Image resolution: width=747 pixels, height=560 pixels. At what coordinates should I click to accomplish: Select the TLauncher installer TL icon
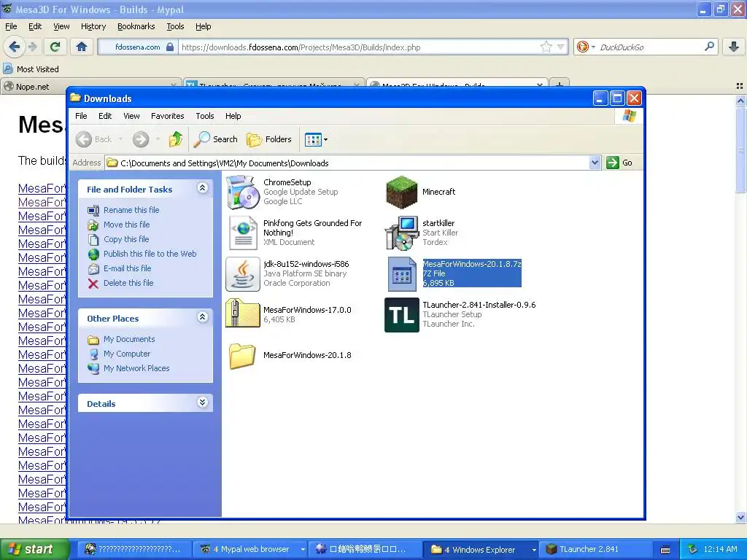402,315
